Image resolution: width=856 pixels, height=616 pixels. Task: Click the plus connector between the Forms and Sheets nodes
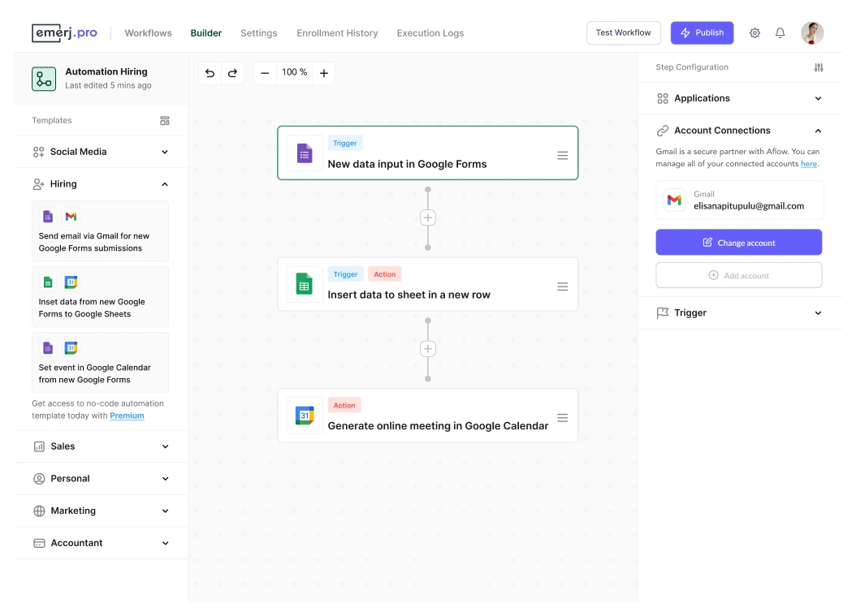coord(428,218)
